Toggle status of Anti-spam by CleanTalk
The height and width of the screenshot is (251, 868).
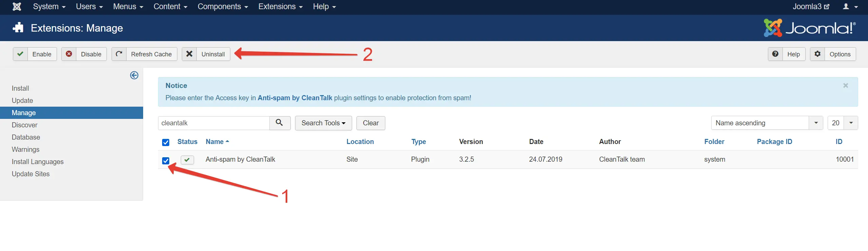[x=187, y=160]
